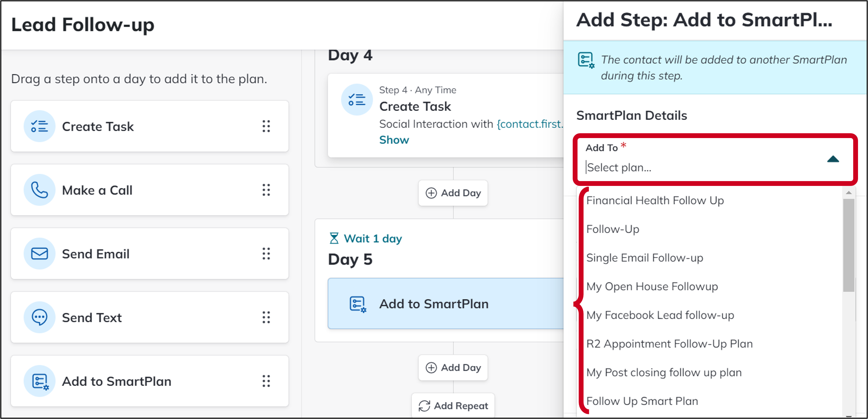Viewport: 868px width, 419px height.
Task: Click the Add Repeat button
Action: click(453, 406)
